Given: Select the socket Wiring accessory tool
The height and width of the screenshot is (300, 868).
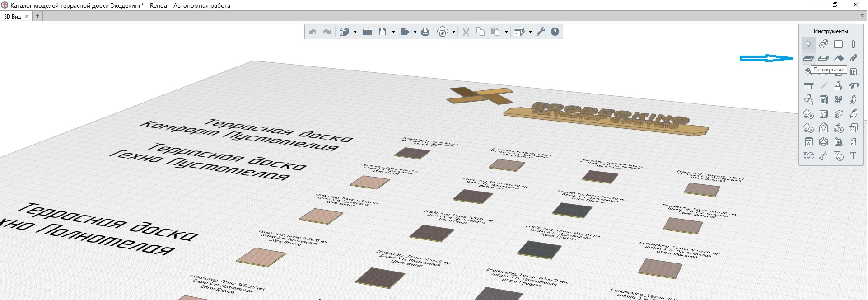Looking at the screenshot, I should [854, 128].
